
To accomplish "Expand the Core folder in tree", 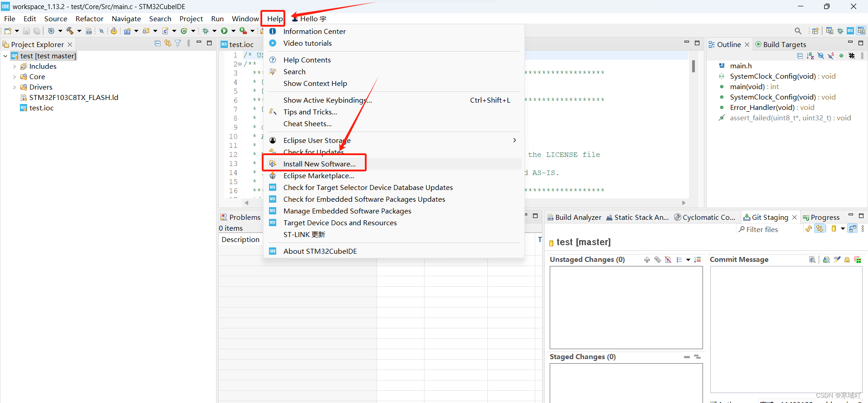I will 14,77.
